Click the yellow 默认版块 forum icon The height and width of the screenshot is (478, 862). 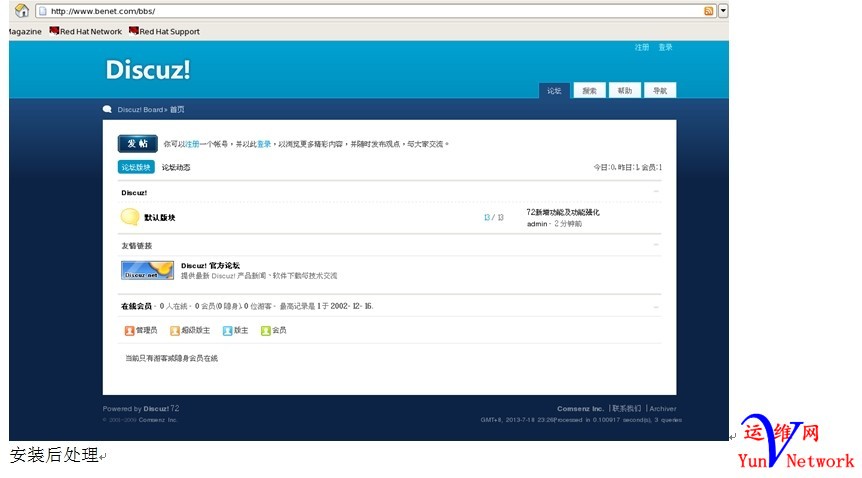click(x=130, y=217)
